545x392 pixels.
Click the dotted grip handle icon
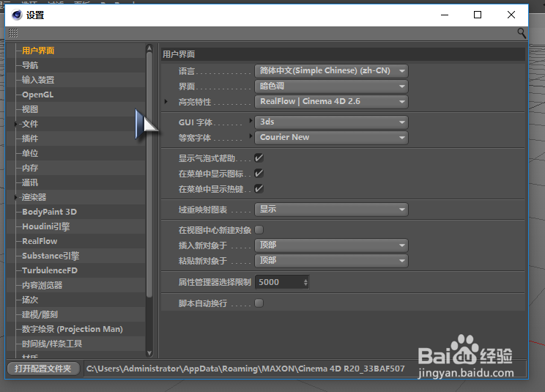pos(13,33)
